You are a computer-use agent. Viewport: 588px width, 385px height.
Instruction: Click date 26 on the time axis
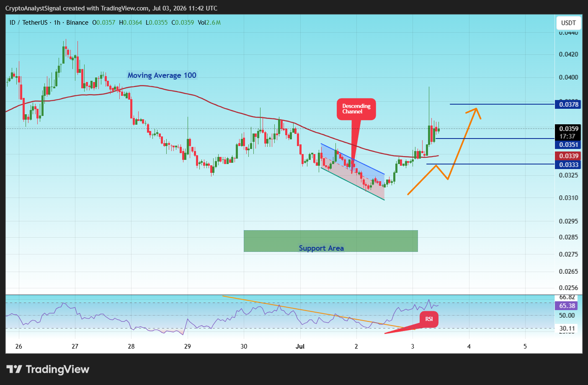tap(18, 346)
